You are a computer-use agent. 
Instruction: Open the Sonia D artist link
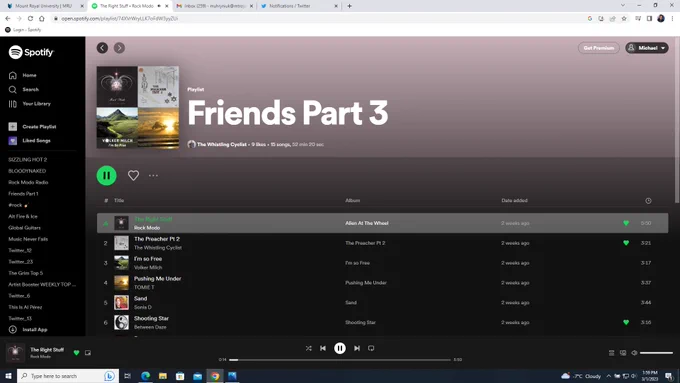(x=143, y=307)
